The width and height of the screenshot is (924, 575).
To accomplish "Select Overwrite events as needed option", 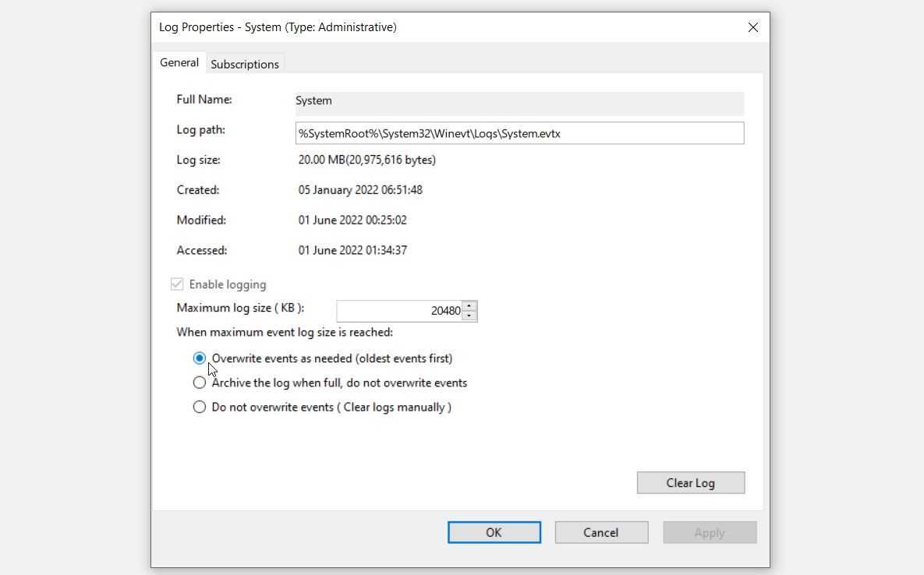I will tap(199, 358).
